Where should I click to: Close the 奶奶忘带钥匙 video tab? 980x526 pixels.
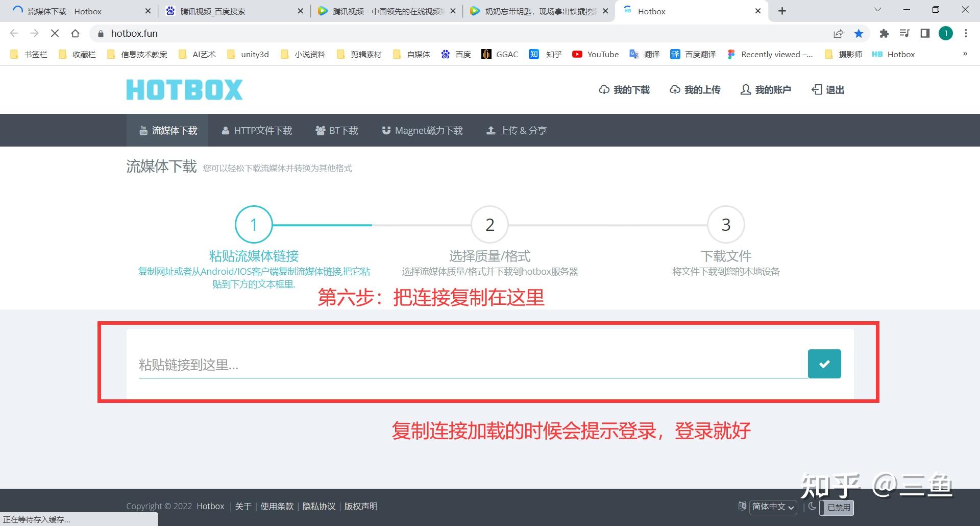point(605,11)
